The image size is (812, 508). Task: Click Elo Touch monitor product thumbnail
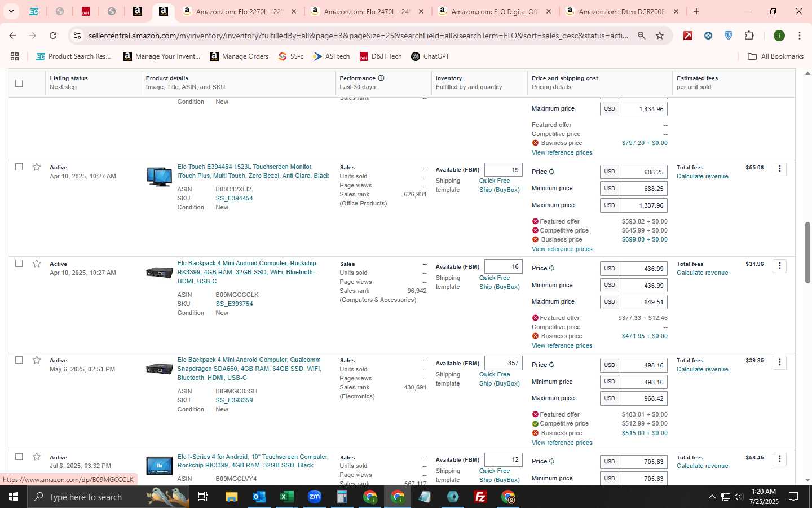(159, 176)
